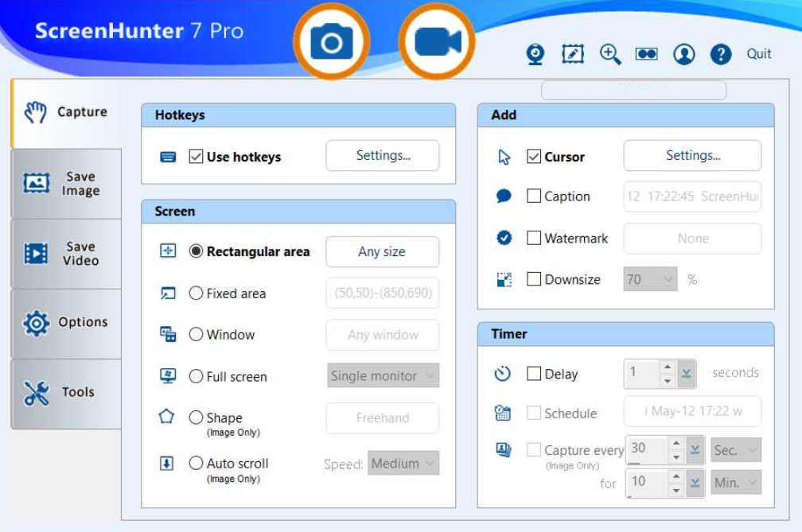Select the Auto scroll radio button
The width and height of the screenshot is (802, 532).
(196, 463)
